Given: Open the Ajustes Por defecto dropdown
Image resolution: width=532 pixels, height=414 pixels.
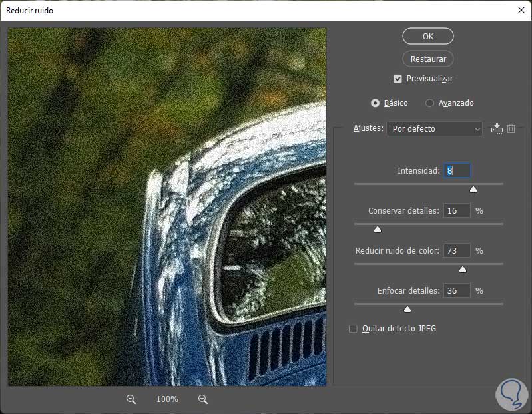Looking at the screenshot, I should tap(435, 129).
